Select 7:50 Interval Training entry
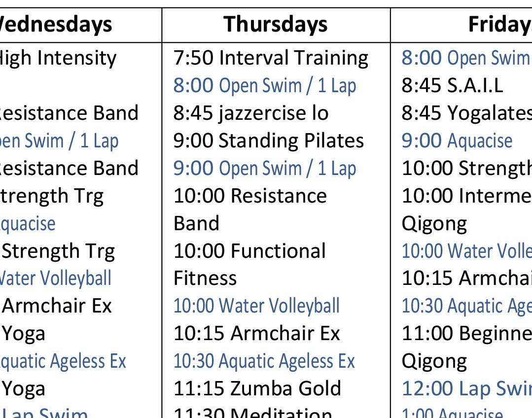 (271, 58)
